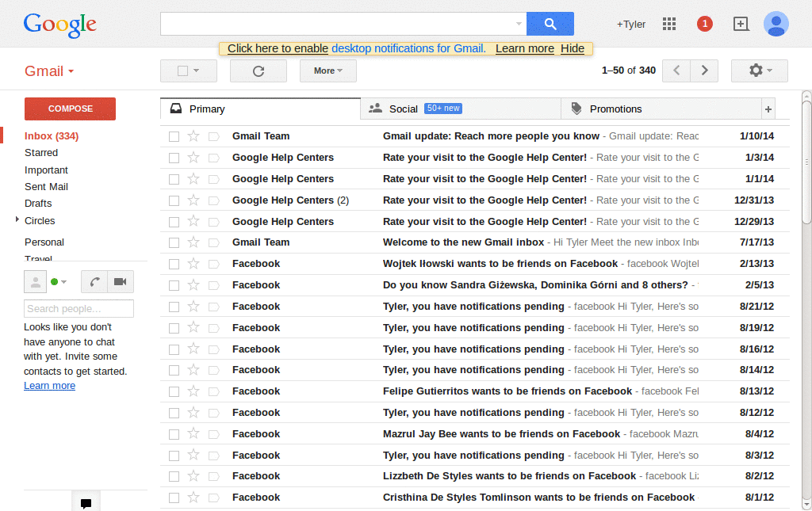Viewport: 812px width, 511px height.
Task: Open the Sent Mail folder
Action: coord(46,187)
